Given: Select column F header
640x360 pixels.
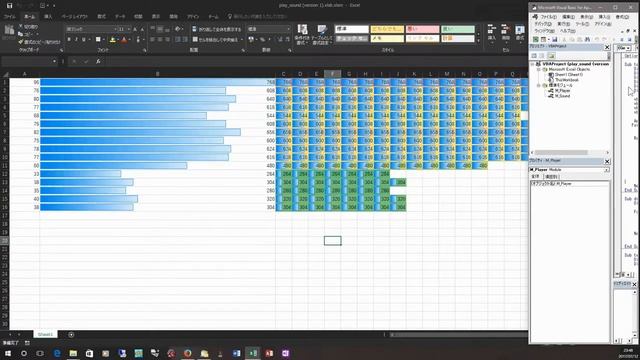Looking at the screenshot, I should 333,74.
